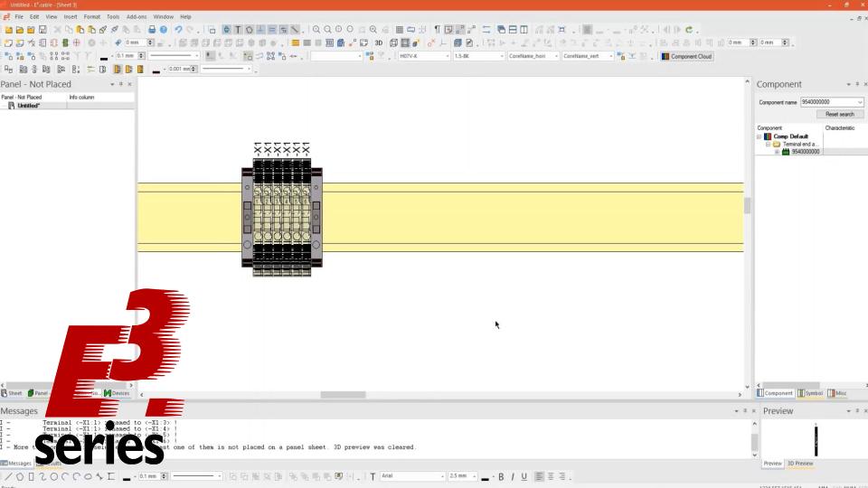Switch to the Devices tab in left panel
This screenshot has height=488, width=868.
117,393
